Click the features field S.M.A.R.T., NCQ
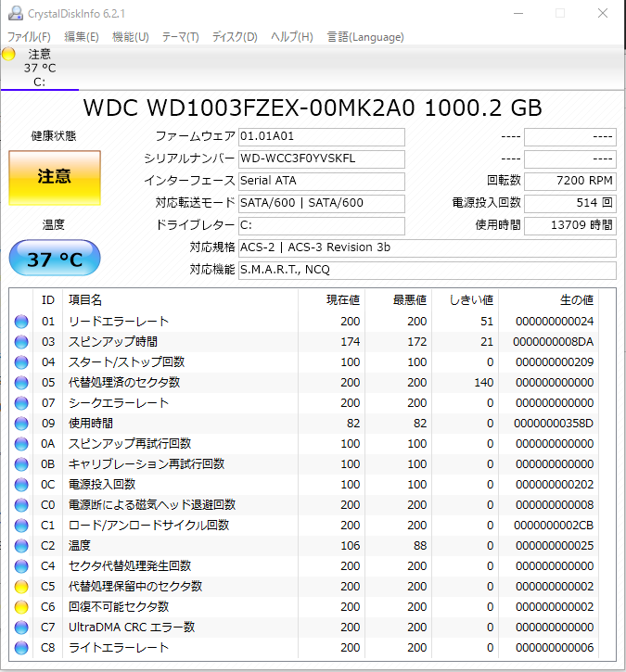This screenshot has width=626, height=672. pos(428,271)
